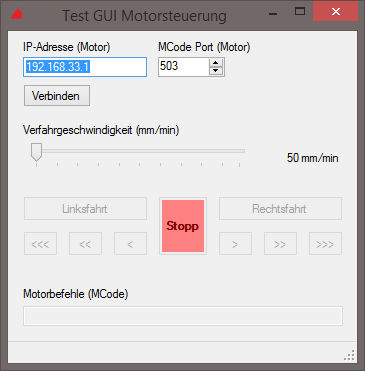Click the resize grip in status bar corner
Screen dimensions: 365x371
pos(349,355)
